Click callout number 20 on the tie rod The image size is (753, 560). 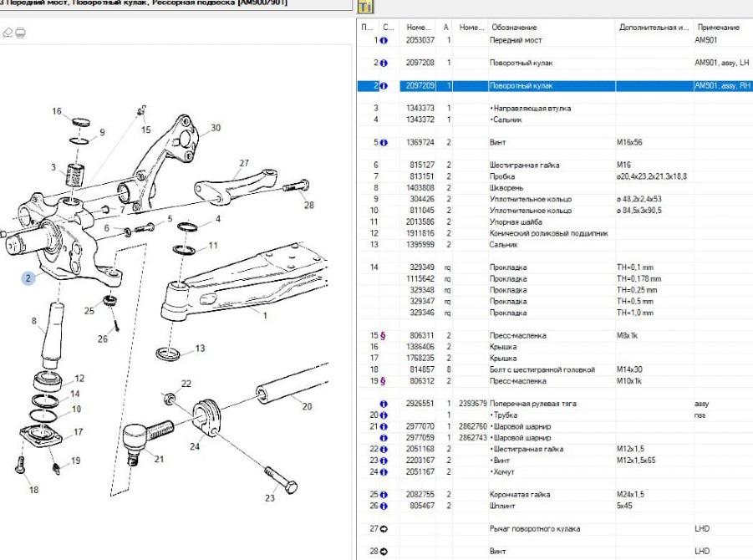pos(307,407)
